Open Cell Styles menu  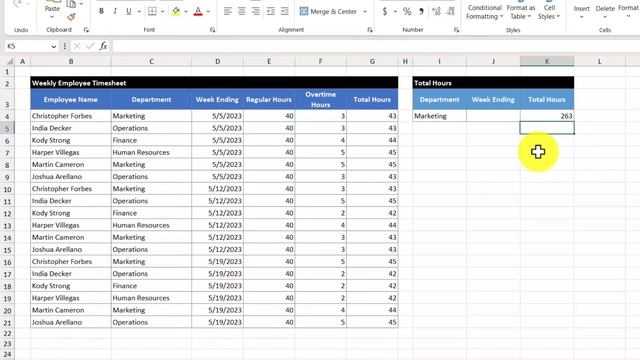click(x=549, y=12)
